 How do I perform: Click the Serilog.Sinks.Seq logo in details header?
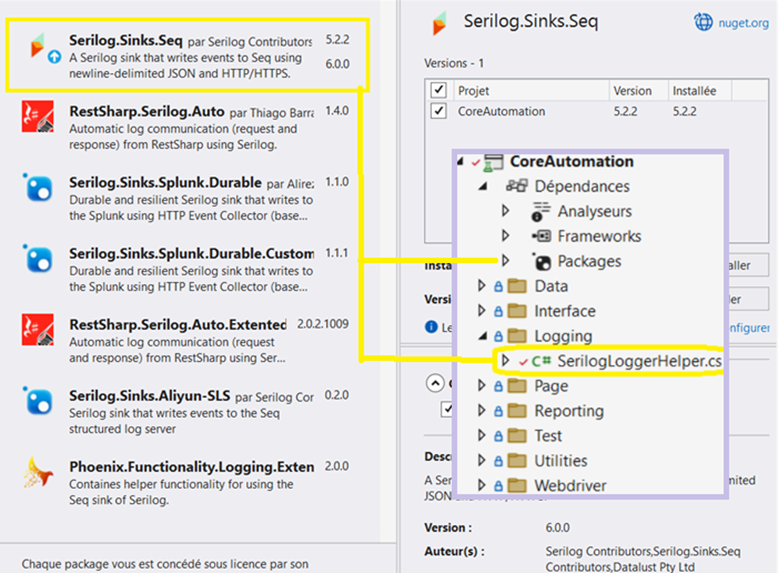click(438, 23)
